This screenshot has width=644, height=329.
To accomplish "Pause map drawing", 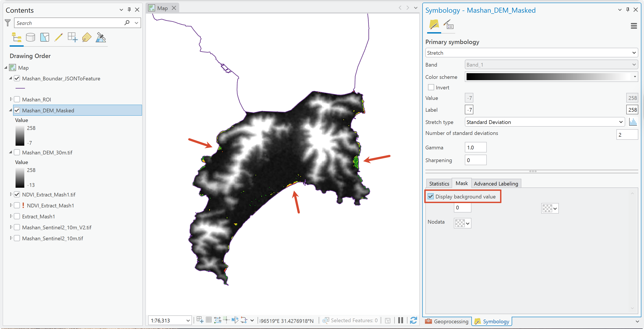I will 400,320.
